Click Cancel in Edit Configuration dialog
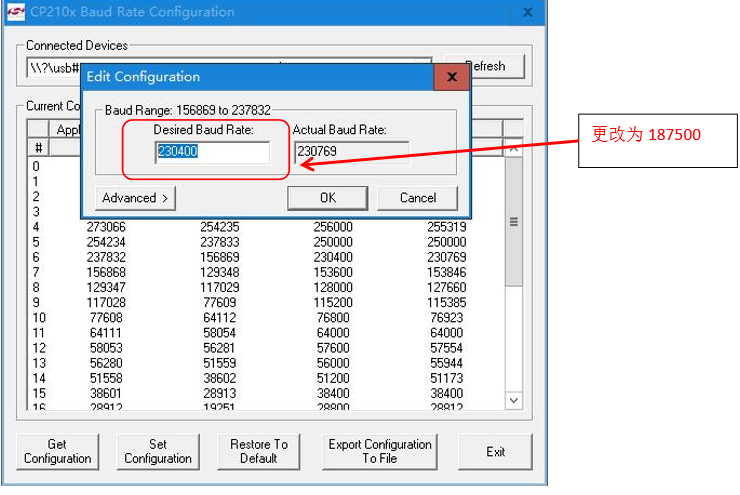The height and width of the screenshot is (495, 740). [418, 198]
